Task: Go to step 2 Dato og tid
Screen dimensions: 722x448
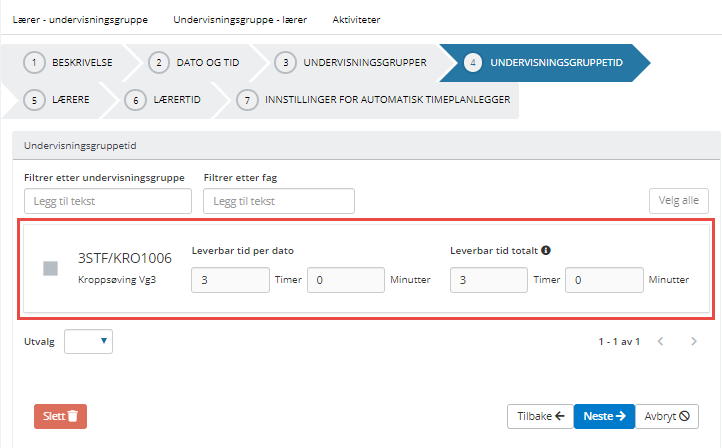Action: pos(194,63)
